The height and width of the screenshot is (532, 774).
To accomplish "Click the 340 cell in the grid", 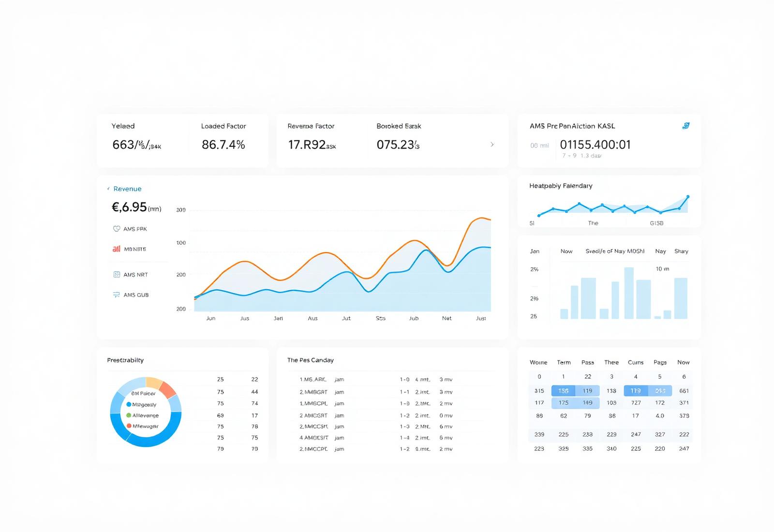I will tap(611, 449).
